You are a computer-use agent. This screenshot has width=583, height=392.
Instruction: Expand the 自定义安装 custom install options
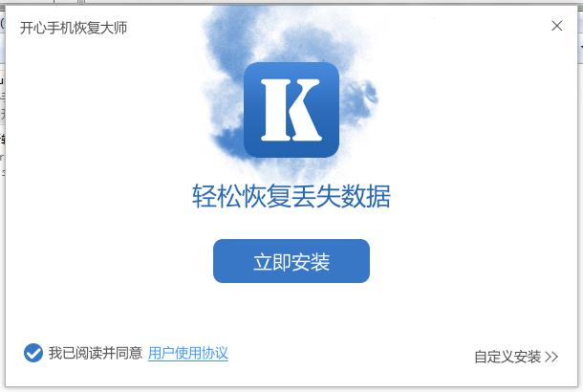516,357
